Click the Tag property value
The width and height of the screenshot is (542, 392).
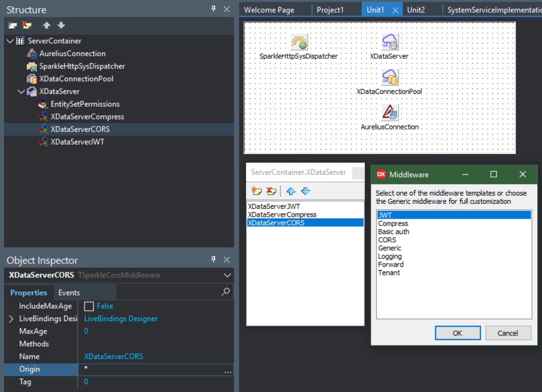(86, 382)
